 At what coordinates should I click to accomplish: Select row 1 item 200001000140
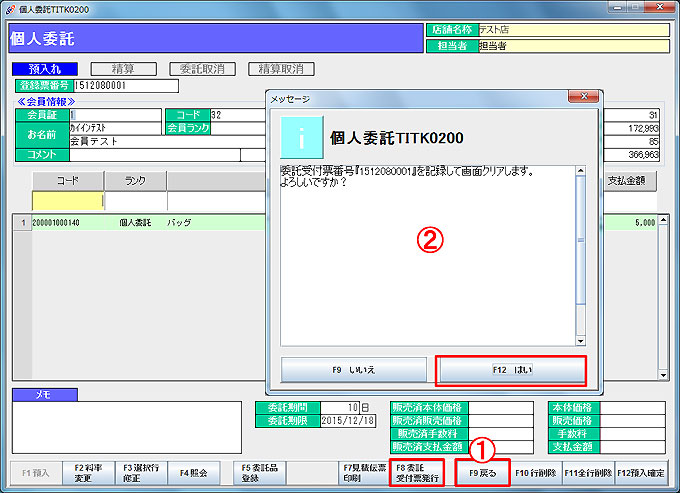click(56, 223)
